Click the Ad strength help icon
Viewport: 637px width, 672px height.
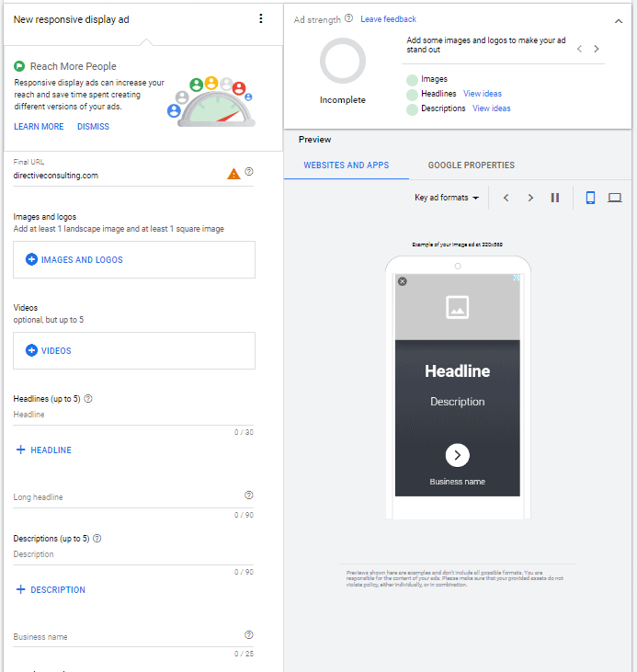[349, 18]
